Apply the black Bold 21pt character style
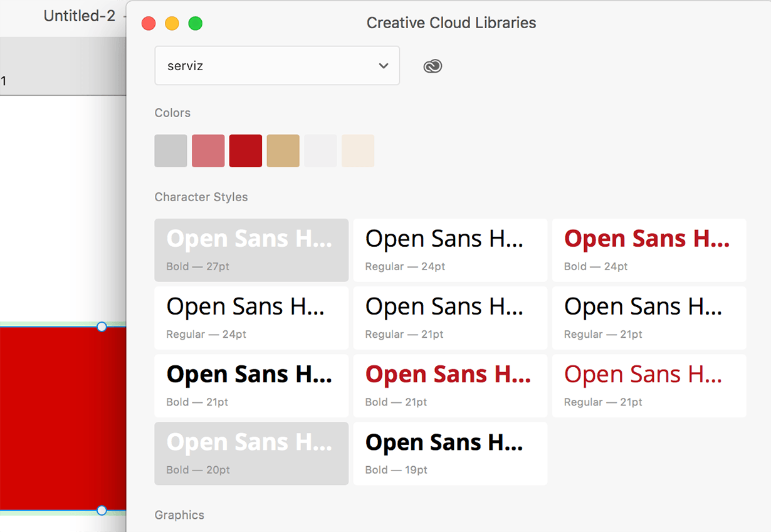Screen dimensions: 771x532 251,386
